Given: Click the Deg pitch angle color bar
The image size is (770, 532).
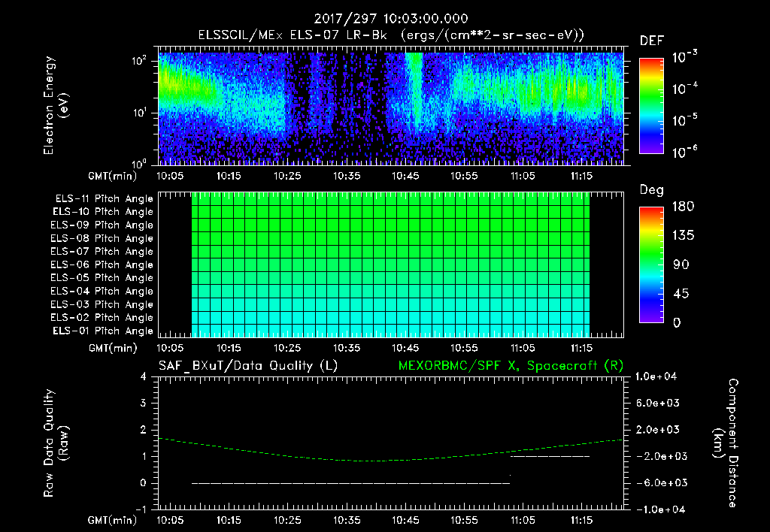Looking at the screenshot, I should 651,264.
